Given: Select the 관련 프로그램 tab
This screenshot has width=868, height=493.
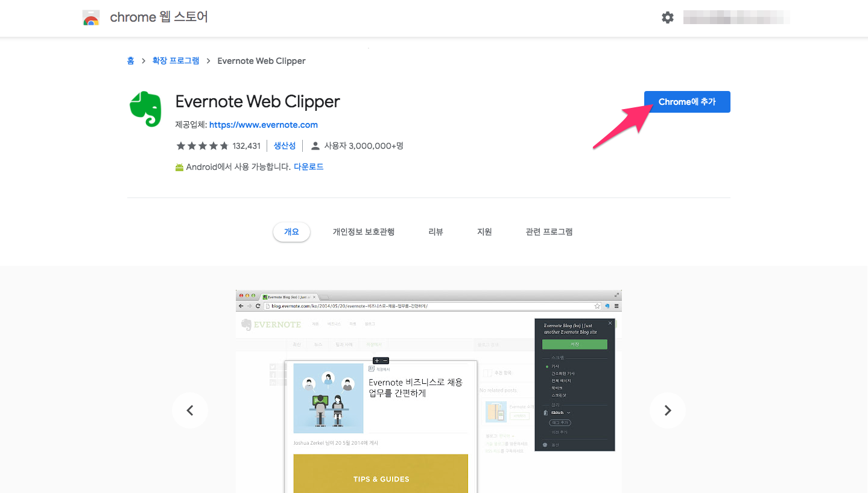Looking at the screenshot, I should (x=549, y=232).
